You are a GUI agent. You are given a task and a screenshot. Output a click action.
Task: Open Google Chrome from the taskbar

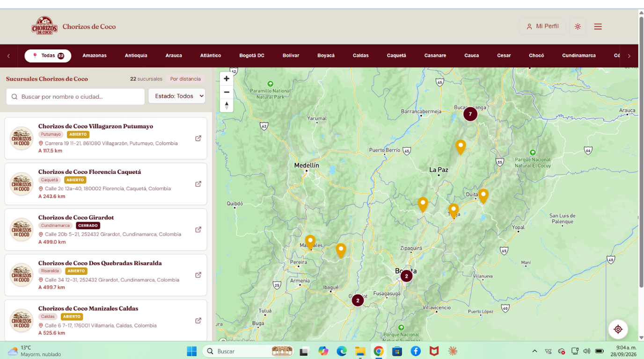pyautogui.click(x=379, y=351)
